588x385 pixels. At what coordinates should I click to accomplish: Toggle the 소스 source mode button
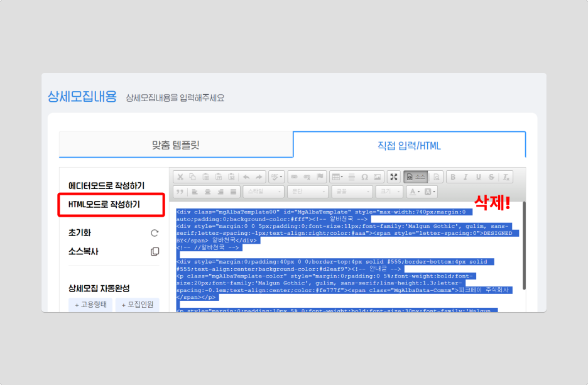tap(416, 177)
